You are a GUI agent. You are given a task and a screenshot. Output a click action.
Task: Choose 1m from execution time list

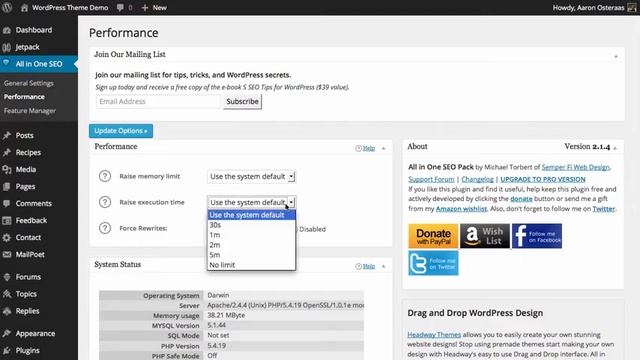coord(251,235)
